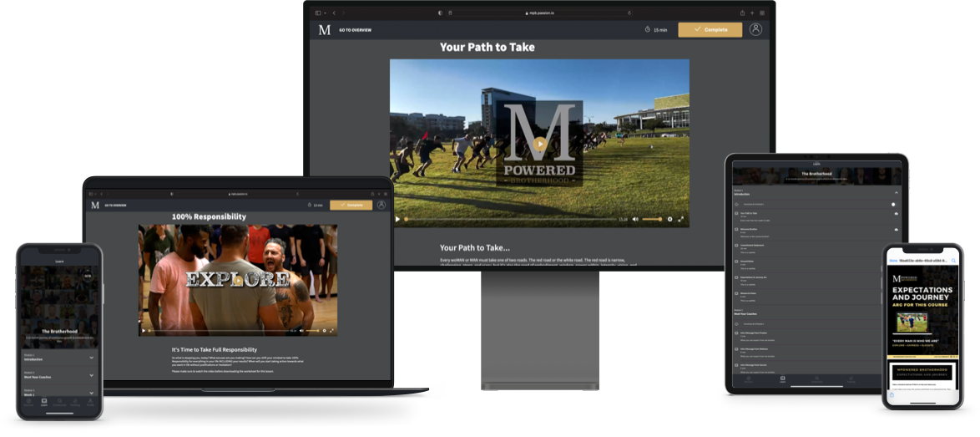
Task: Click the M logo on the desktop monitor header
Action: point(324,30)
